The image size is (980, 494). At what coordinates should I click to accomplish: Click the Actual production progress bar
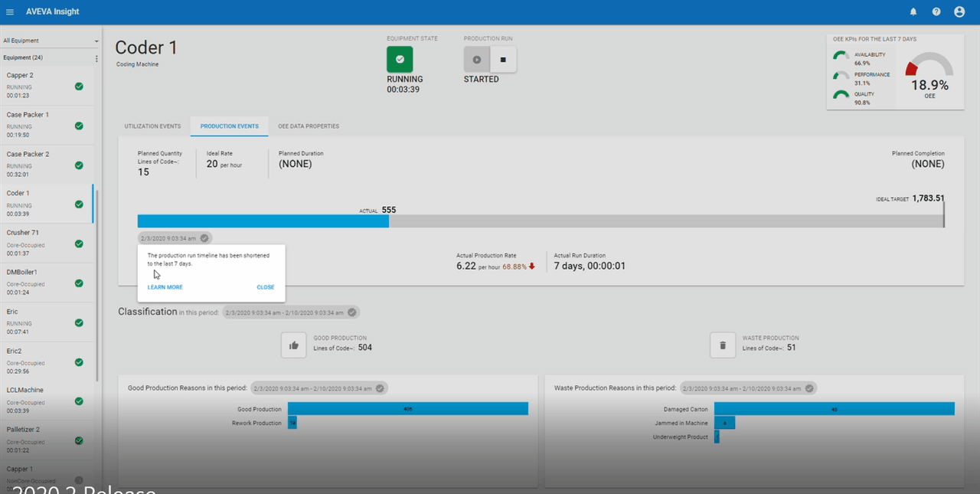263,221
